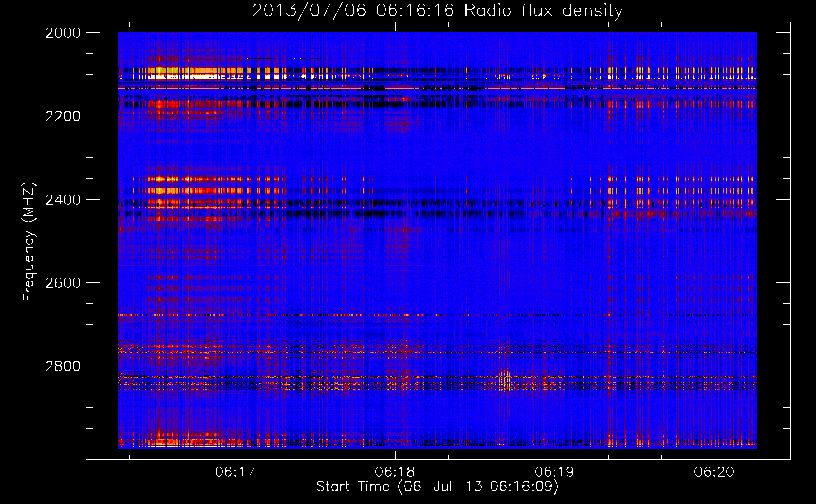The width and height of the screenshot is (816, 504).
Task: Click the "06:20" time tick label
Action: (714, 472)
